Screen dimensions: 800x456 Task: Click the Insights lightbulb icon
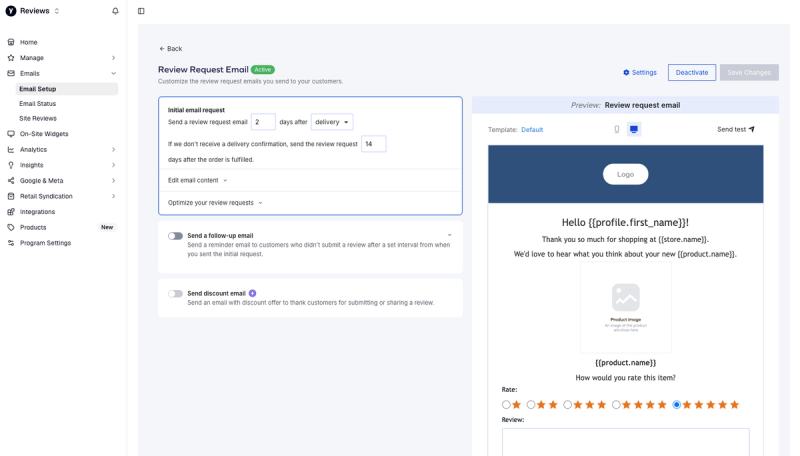pos(11,165)
